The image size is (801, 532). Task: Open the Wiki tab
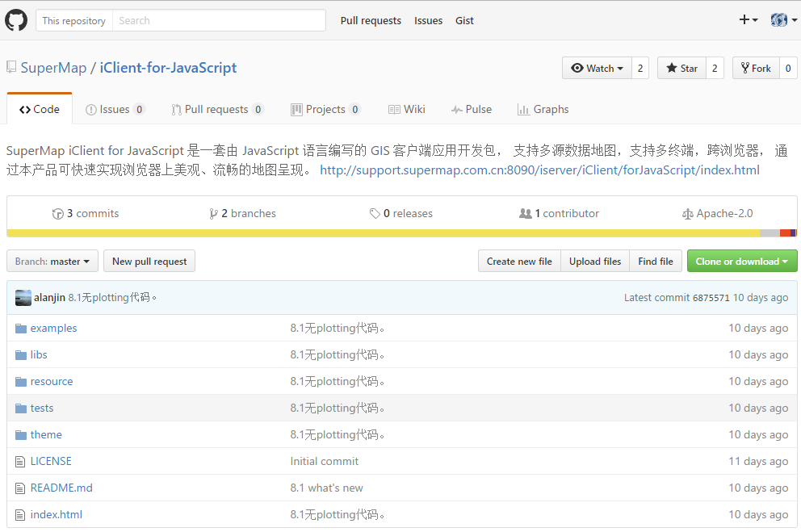pyautogui.click(x=407, y=109)
